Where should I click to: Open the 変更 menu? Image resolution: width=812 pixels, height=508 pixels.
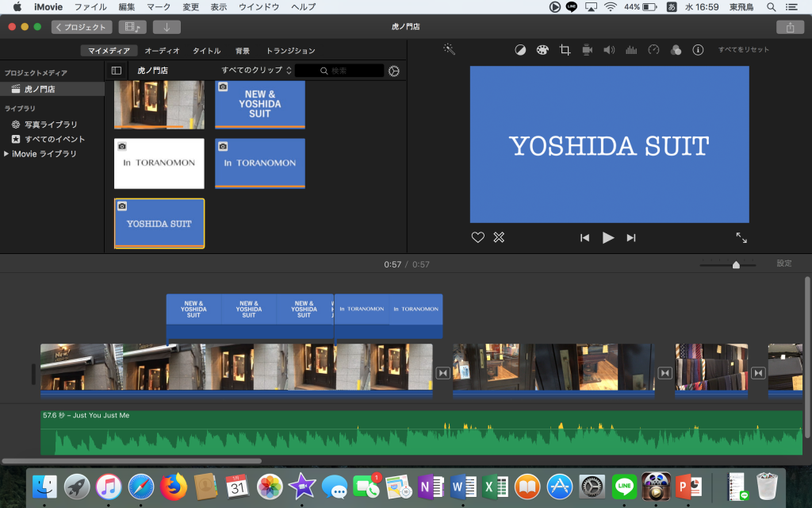tap(190, 6)
